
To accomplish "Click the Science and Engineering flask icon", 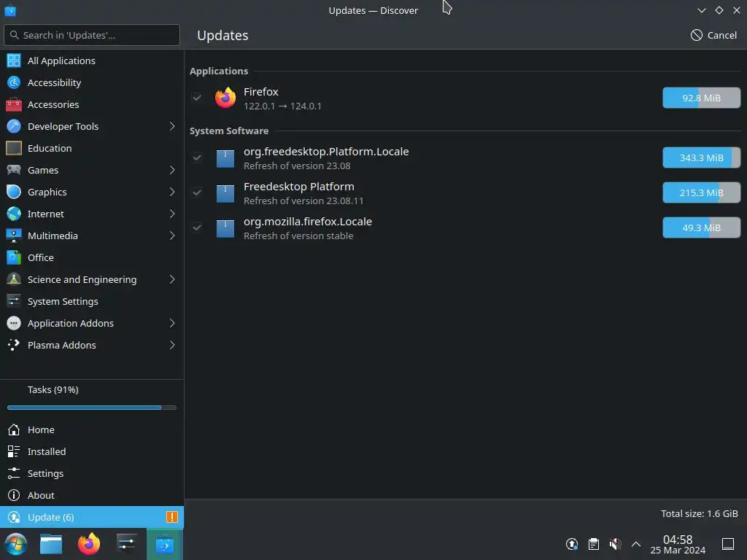I will click(14, 279).
